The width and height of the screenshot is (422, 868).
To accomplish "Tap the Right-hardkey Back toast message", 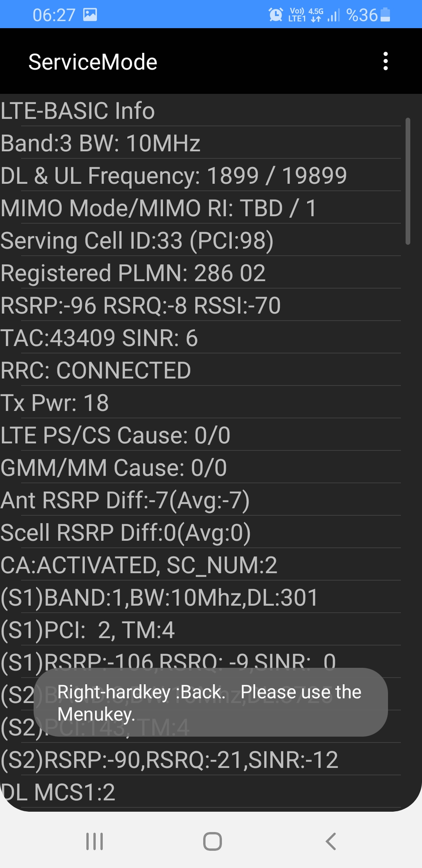I will (x=211, y=702).
